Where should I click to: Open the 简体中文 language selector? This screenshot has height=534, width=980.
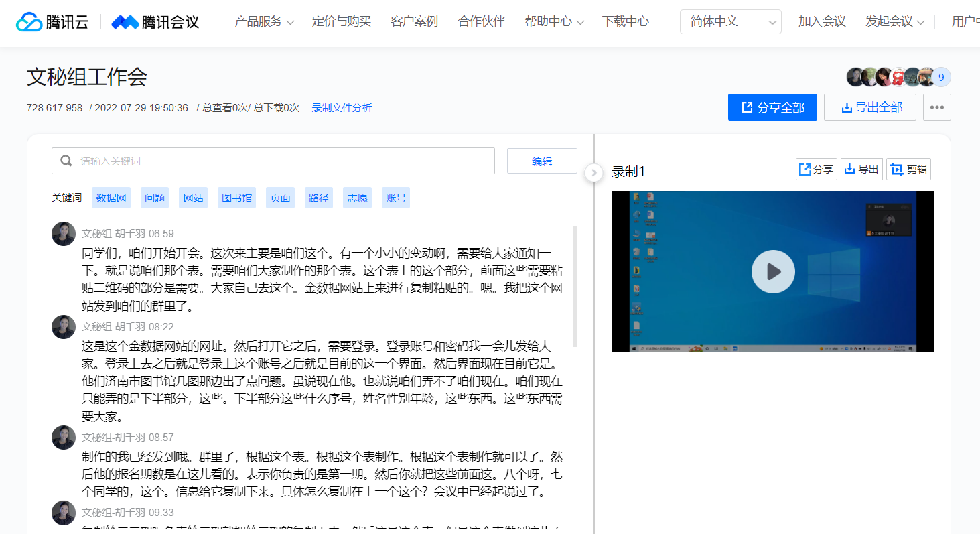(x=730, y=21)
